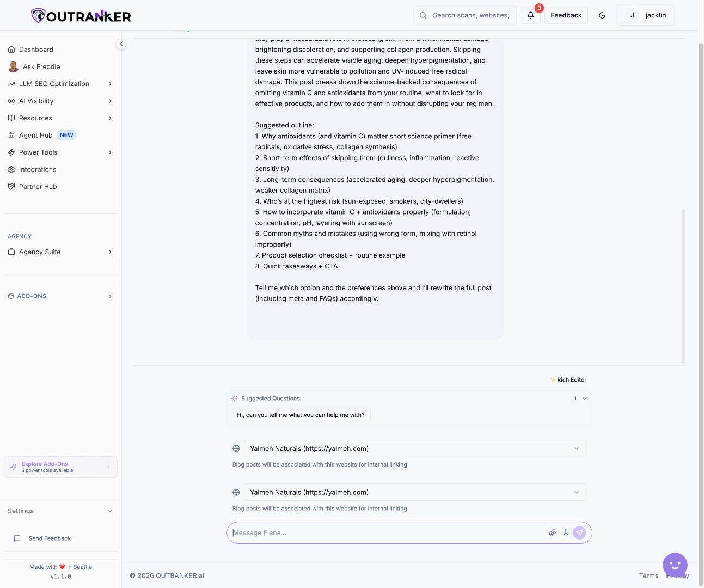The image size is (704, 588).
Task: Toggle dark mode with the moon icon
Action: coord(602,15)
